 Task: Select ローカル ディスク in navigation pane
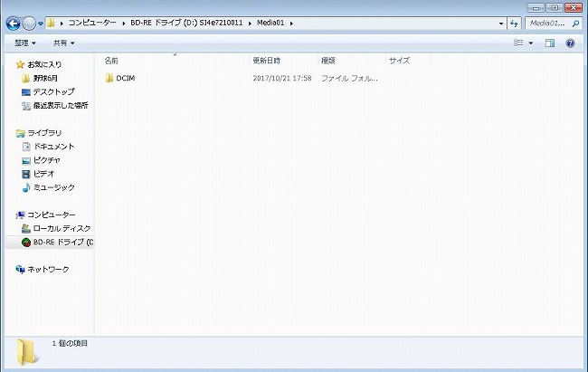[x=62, y=228]
